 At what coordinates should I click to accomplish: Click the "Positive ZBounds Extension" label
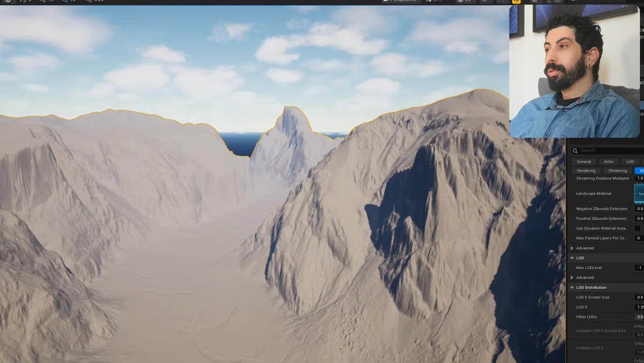[x=601, y=219]
